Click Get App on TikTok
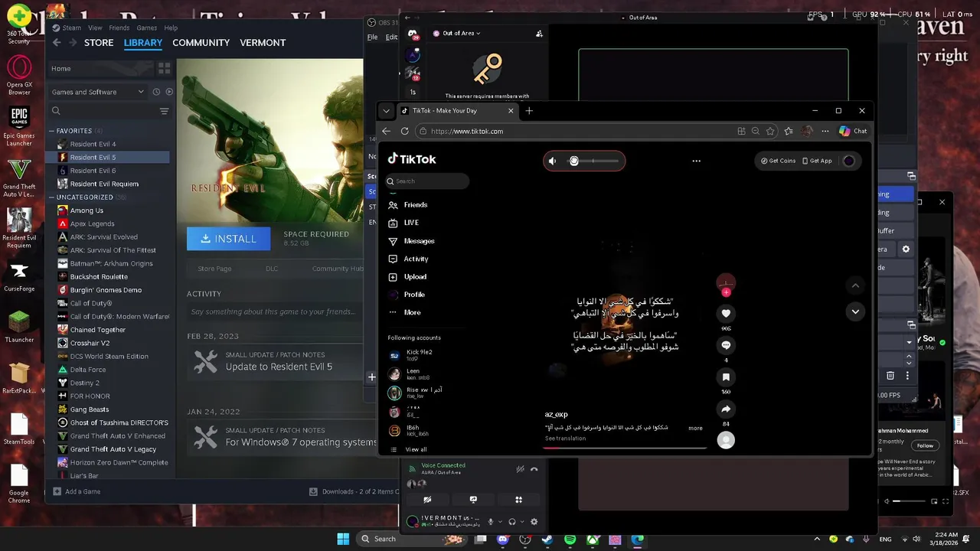Image resolution: width=980 pixels, height=551 pixels. pyautogui.click(x=817, y=161)
